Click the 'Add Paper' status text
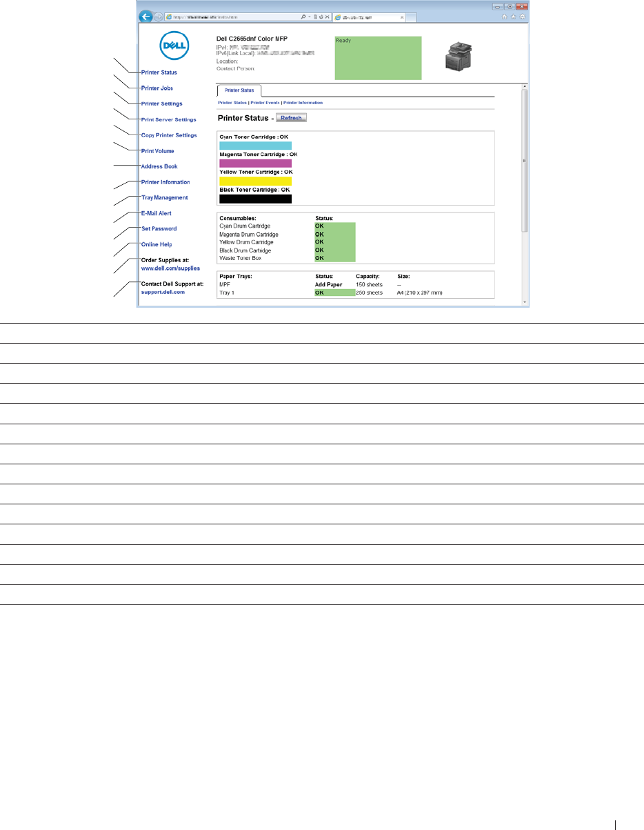 click(x=329, y=284)
